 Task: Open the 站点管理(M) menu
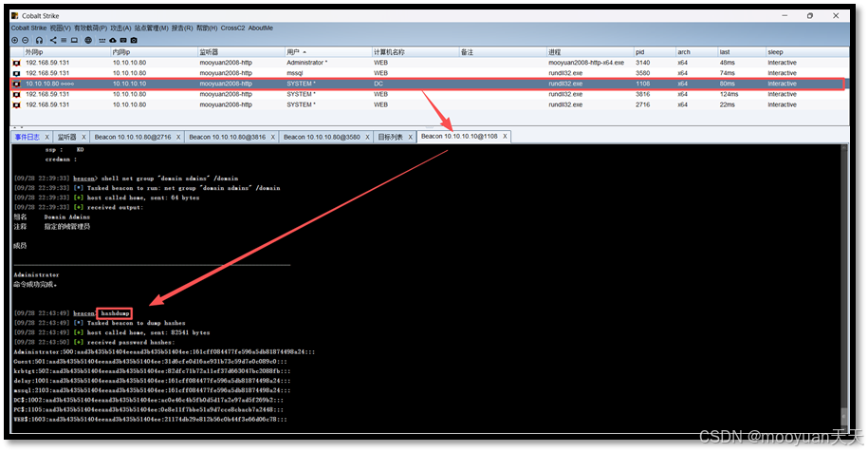pos(152,28)
